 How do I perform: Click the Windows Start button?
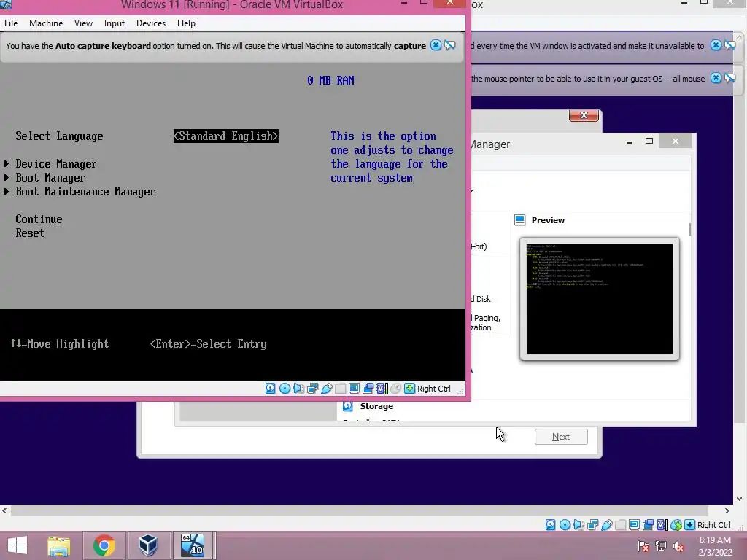coord(18,545)
